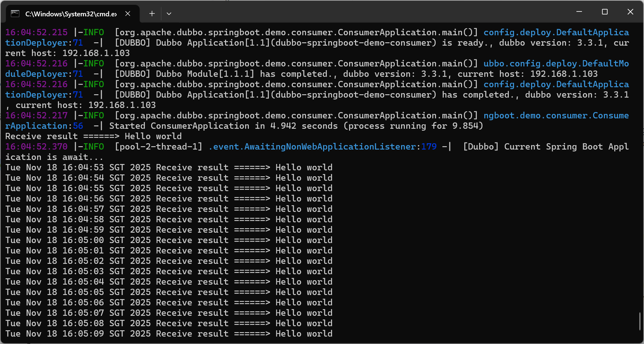644x344 pixels.
Task: Click the 16:04:56 Receive result line
Action: 169,199
